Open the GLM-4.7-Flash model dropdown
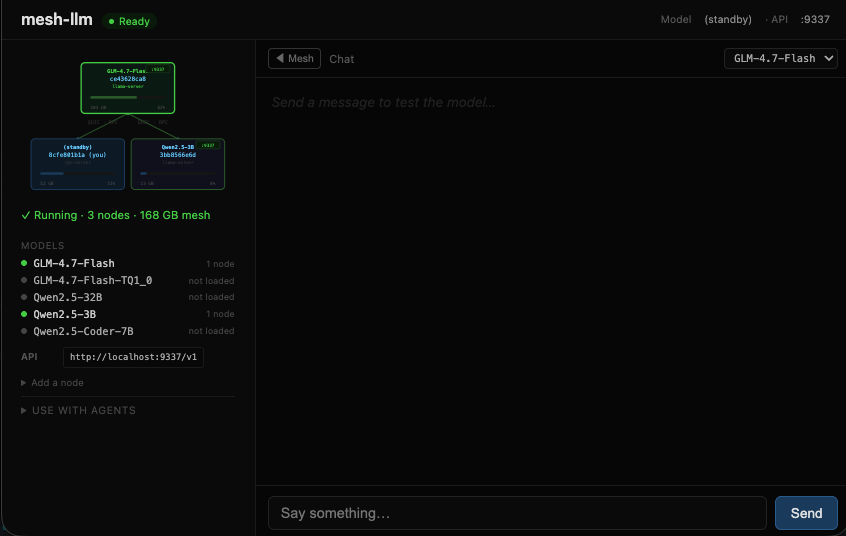846x536 pixels. pos(781,59)
